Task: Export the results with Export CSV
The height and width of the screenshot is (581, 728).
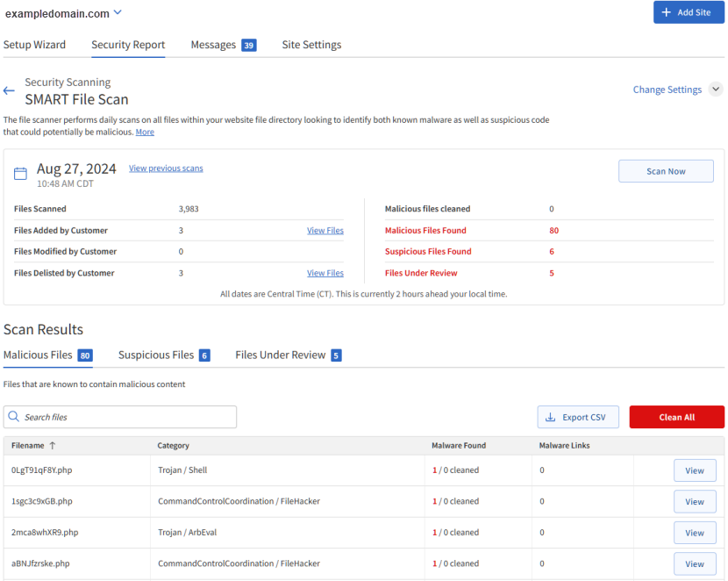Action: click(x=578, y=417)
